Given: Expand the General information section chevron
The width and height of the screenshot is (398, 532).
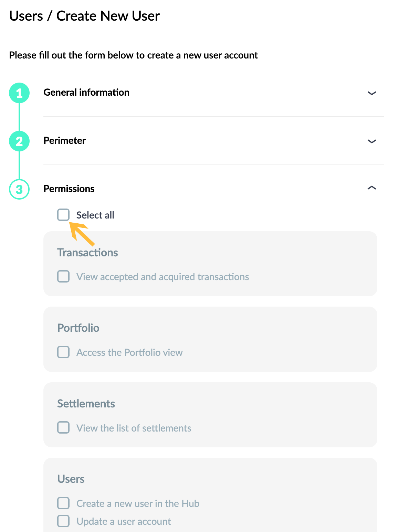Looking at the screenshot, I should [x=372, y=93].
